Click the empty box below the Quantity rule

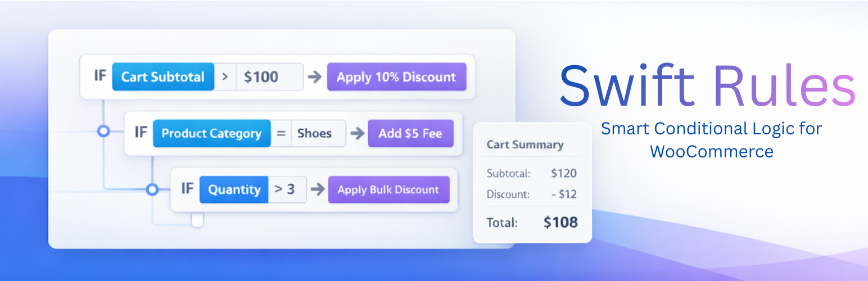click(x=197, y=220)
